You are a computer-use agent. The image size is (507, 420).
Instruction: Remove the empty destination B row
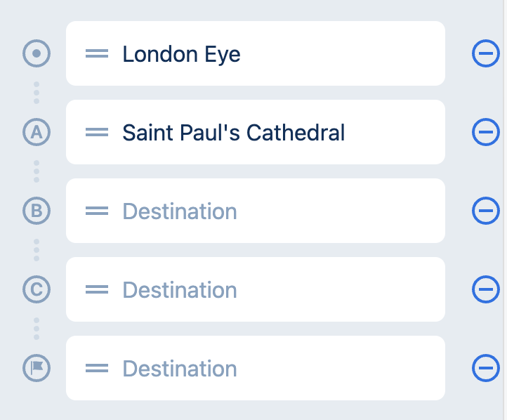click(x=486, y=211)
